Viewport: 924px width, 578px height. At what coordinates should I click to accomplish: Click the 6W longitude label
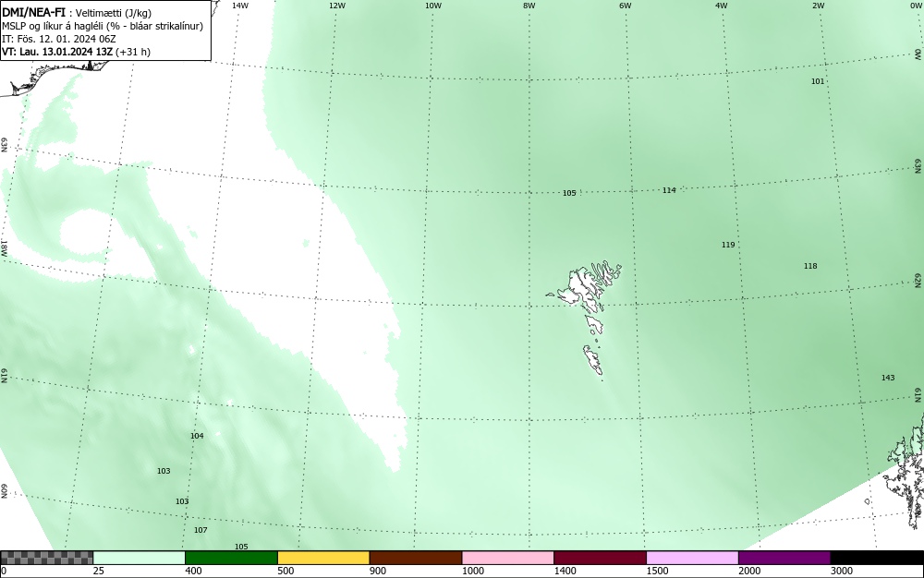coord(626,6)
